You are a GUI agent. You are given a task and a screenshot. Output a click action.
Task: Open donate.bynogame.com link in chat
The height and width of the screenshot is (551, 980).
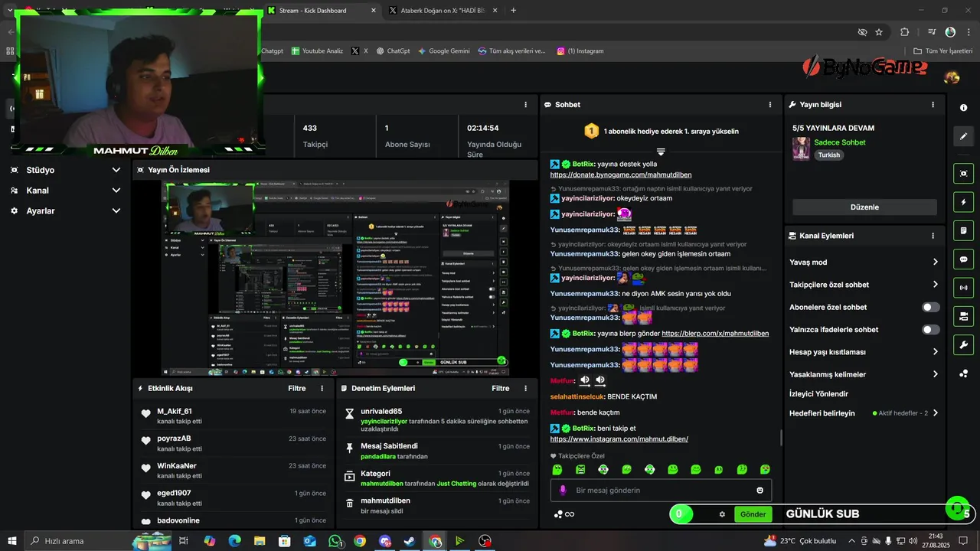[x=621, y=175]
